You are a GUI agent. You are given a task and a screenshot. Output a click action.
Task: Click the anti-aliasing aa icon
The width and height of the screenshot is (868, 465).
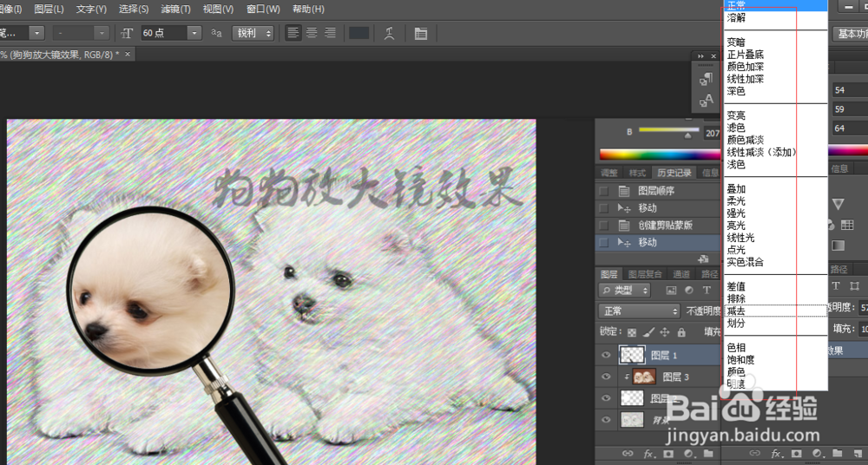point(216,33)
